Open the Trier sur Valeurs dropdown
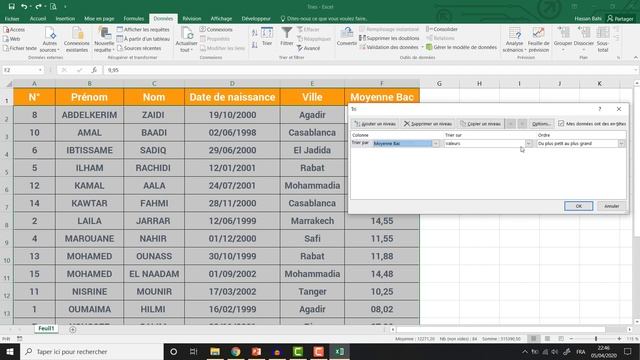The image size is (640, 360). (x=529, y=144)
